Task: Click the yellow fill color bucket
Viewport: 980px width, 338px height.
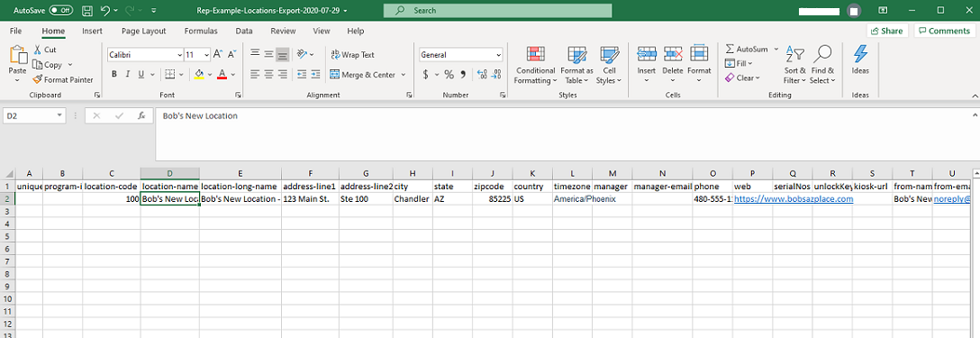Action: coord(199,75)
